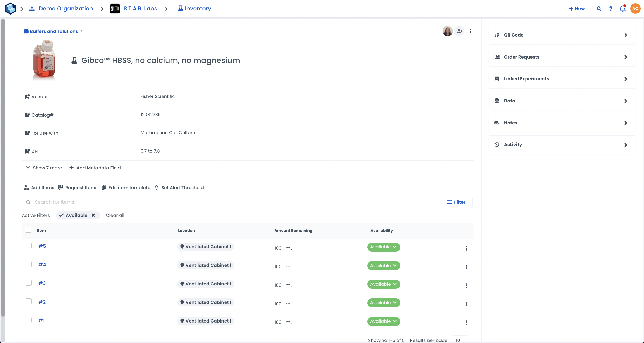Click the add collaborator person icon

(460, 31)
